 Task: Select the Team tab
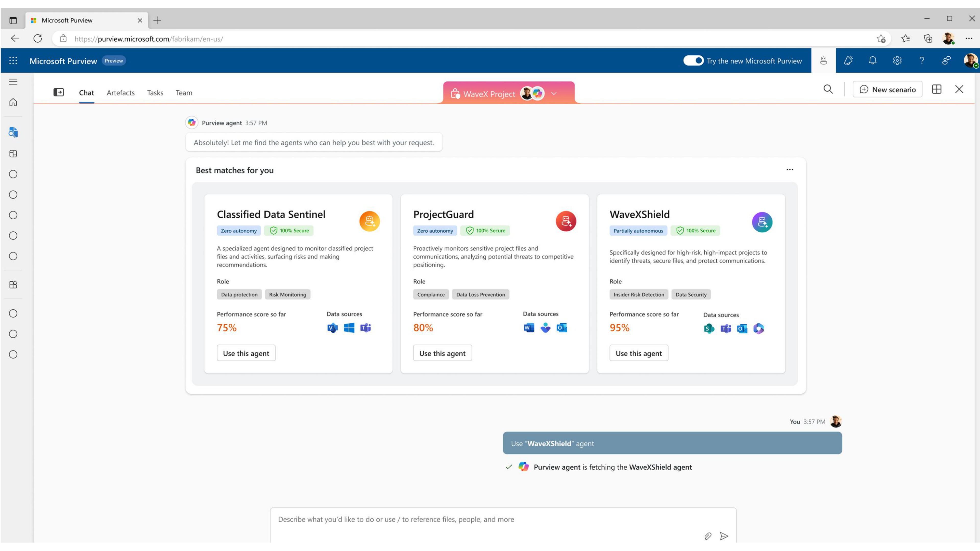184,93
